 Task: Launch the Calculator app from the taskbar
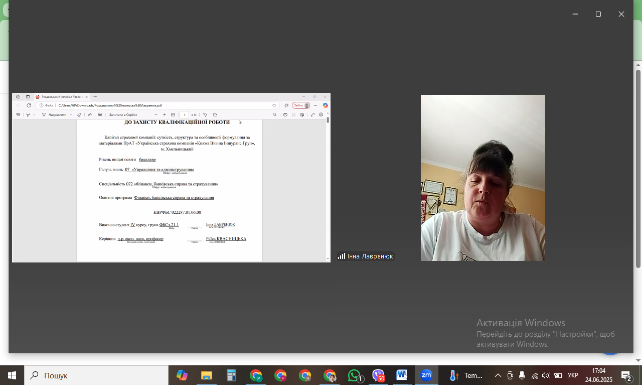pyautogui.click(x=231, y=375)
